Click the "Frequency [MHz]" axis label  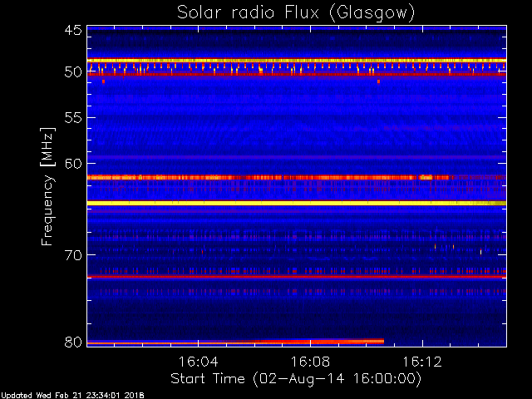(47, 186)
